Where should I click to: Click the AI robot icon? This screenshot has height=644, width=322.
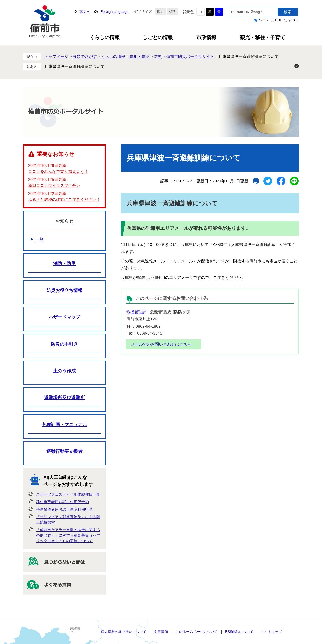click(35, 479)
